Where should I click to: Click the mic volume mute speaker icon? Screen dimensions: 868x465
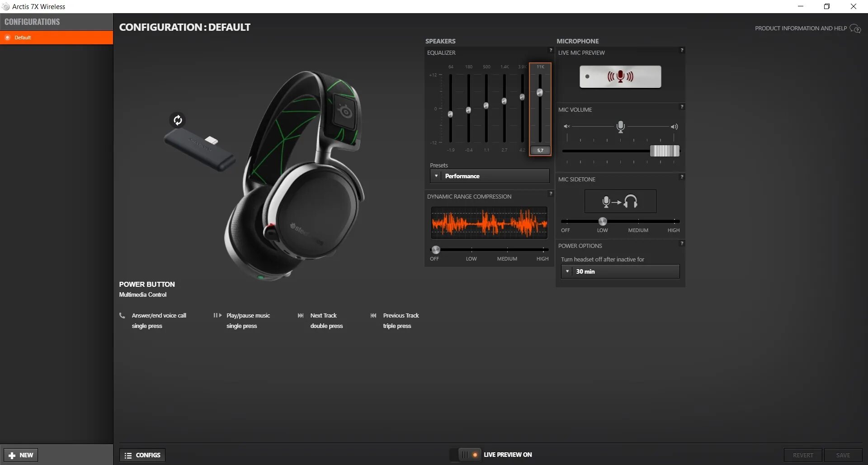pyautogui.click(x=566, y=127)
